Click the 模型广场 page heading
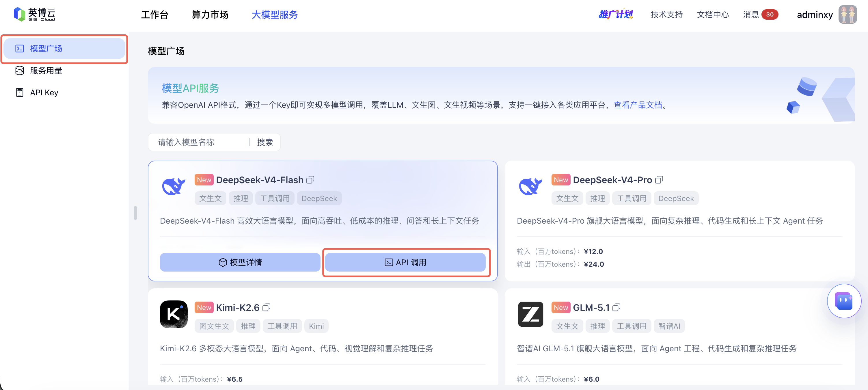868x390 pixels. click(166, 51)
